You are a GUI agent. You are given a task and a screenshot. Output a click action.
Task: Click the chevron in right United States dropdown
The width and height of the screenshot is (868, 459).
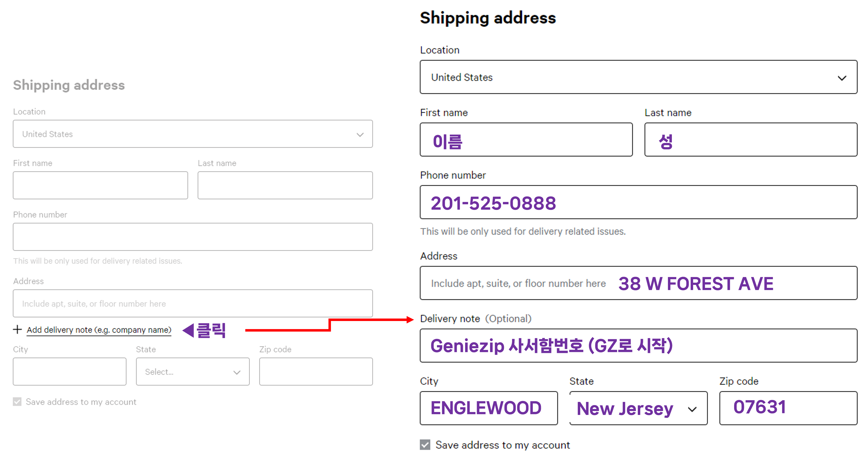pos(842,78)
